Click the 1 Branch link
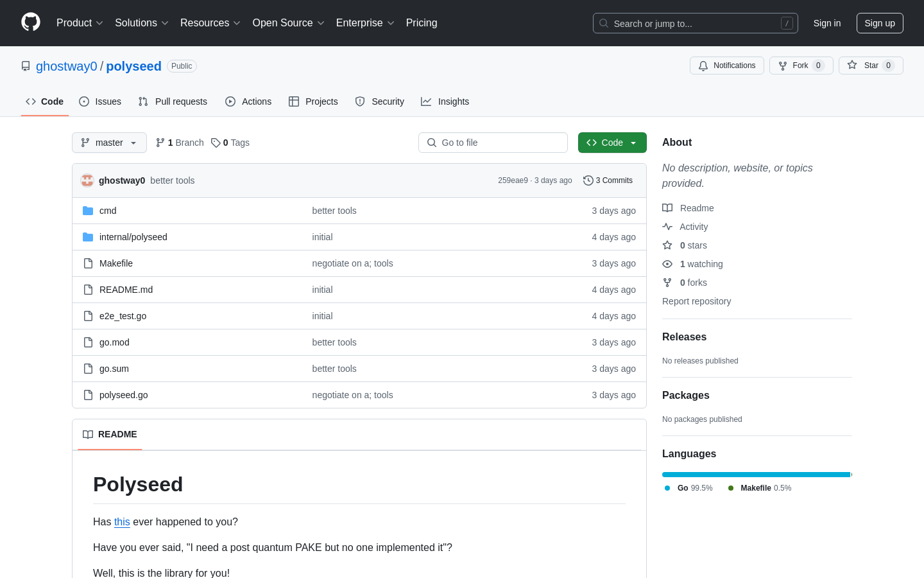The image size is (924, 578). [180, 143]
